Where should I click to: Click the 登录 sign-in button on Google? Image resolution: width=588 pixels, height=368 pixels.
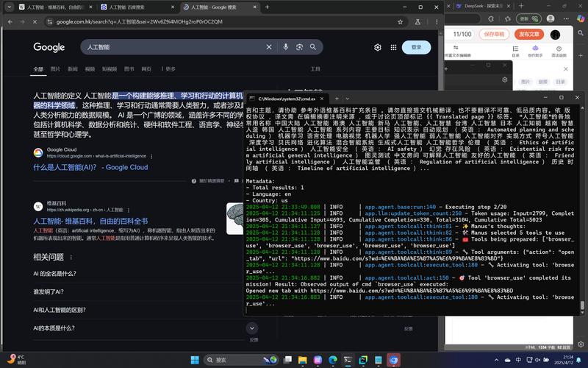[416, 47]
